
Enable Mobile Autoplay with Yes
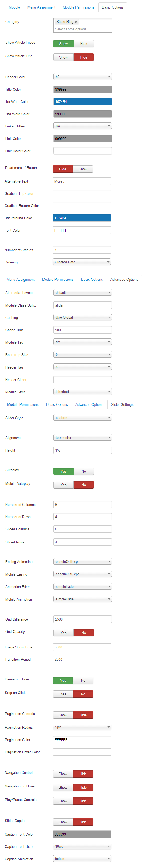point(63,485)
